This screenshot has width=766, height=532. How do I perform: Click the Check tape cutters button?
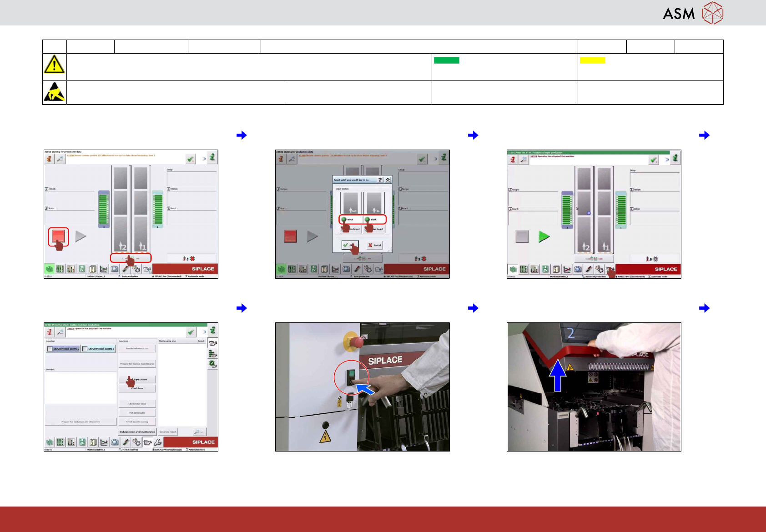click(x=137, y=379)
